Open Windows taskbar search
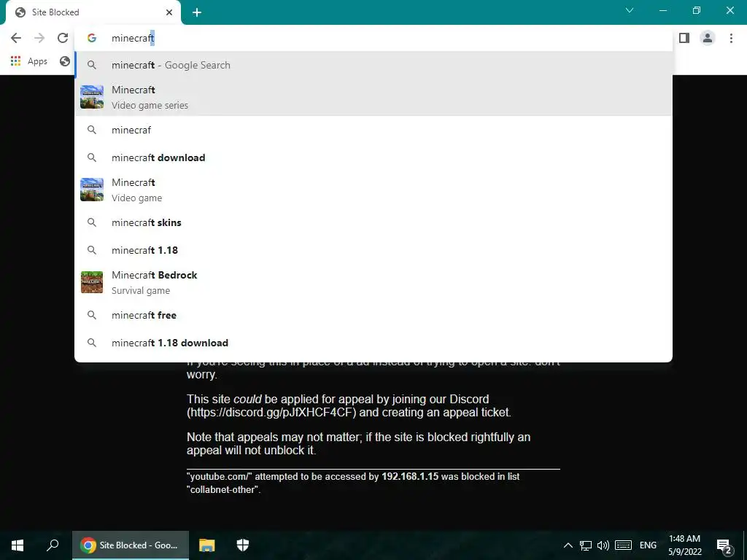Image resolution: width=747 pixels, height=560 pixels. click(x=53, y=545)
